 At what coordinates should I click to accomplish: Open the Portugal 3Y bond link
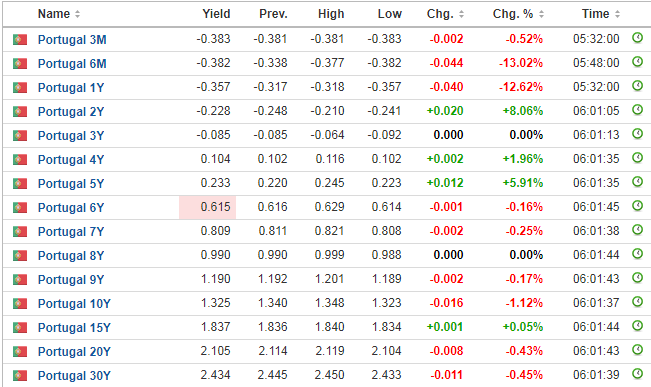pos(71,136)
